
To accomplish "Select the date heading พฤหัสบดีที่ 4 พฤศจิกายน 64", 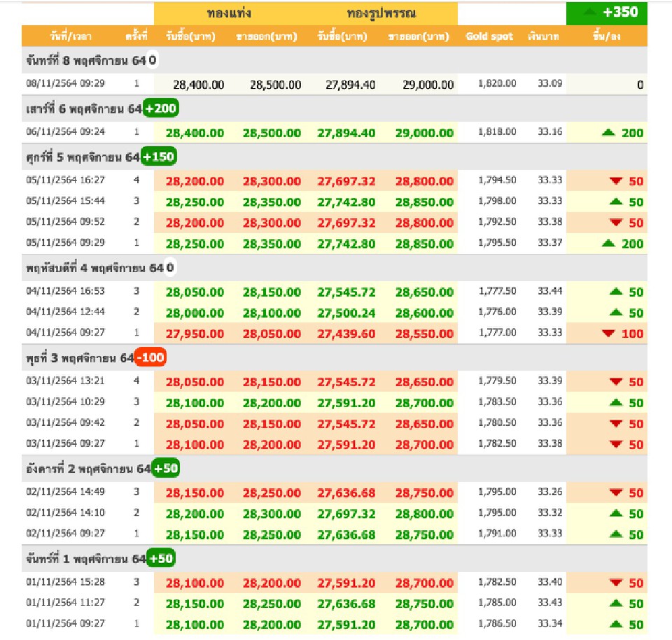I will click(x=94, y=268).
